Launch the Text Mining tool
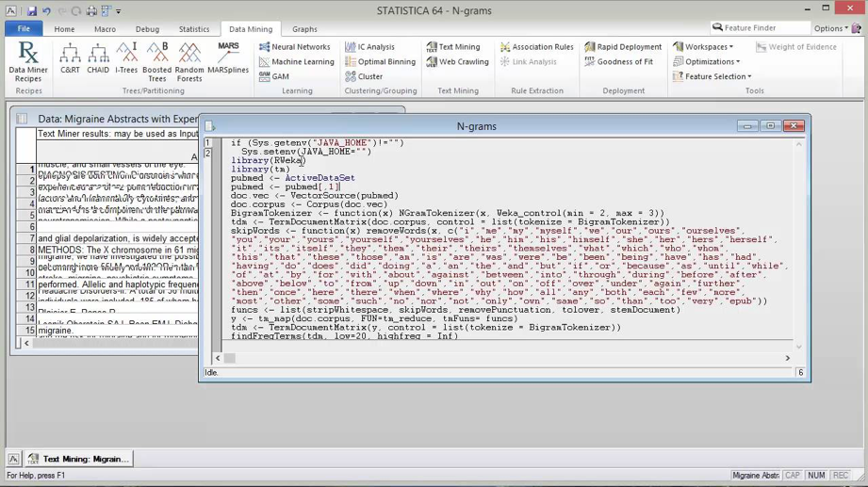 click(x=453, y=47)
